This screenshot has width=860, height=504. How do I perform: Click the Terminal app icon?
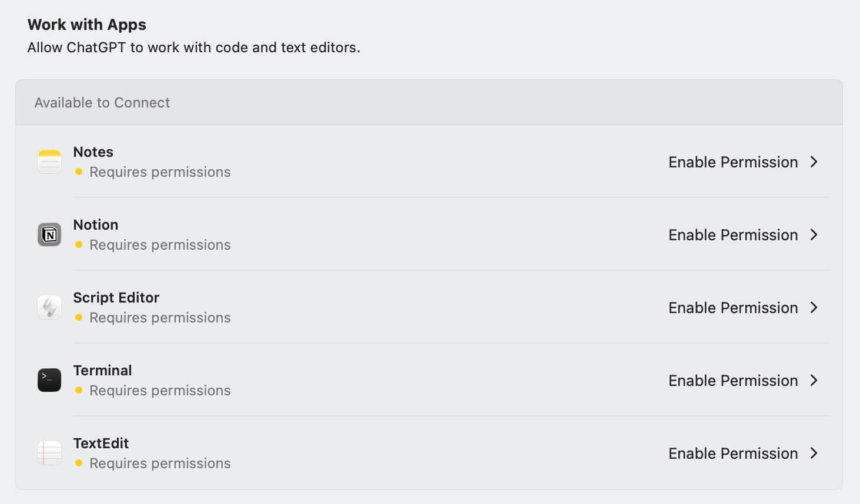(x=49, y=380)
